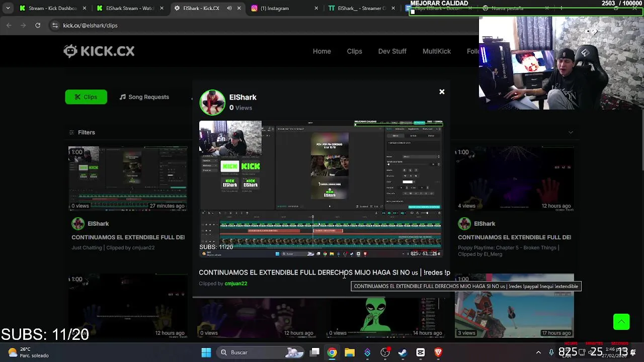Close the clip popup with the X
This screenshot has height=362, width=644.
tap(442, 92)
